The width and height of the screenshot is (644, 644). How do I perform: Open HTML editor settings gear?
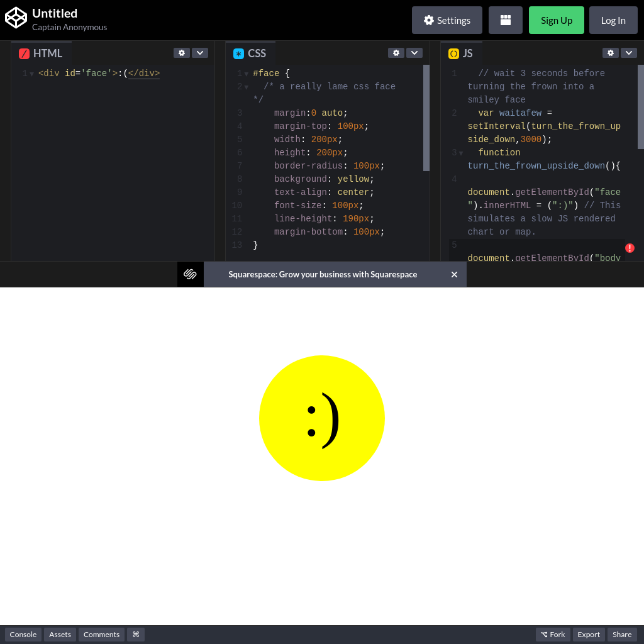point(182,53)
